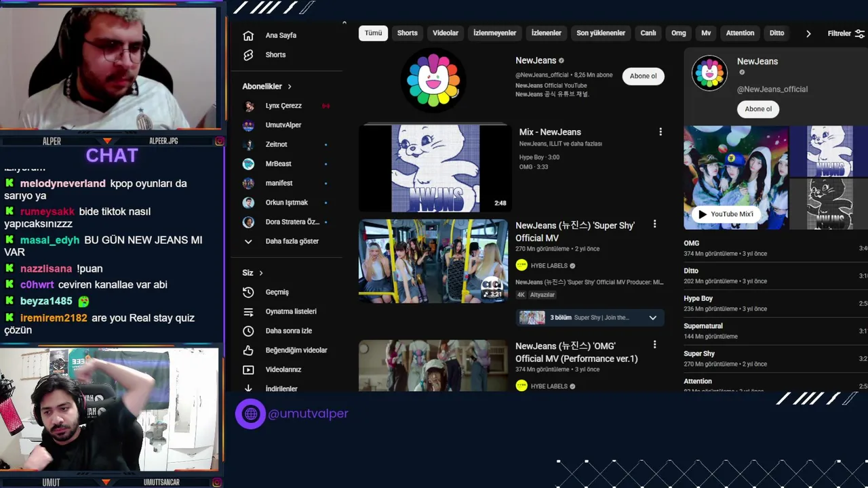Viewport: 868px width, 488px height.
Task: Open the OMG track in right panel
Action: pos(776,248)
